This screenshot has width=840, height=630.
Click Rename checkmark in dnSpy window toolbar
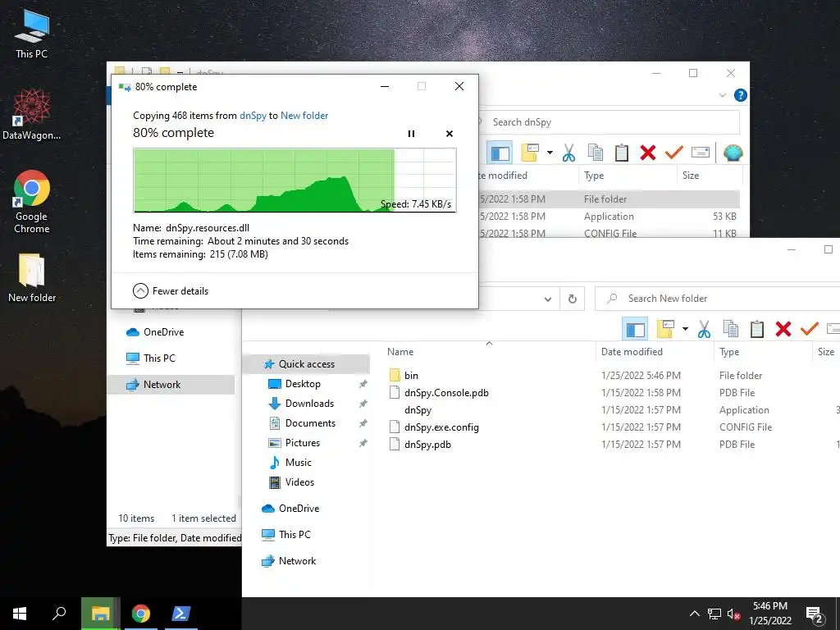click(674, 153)
